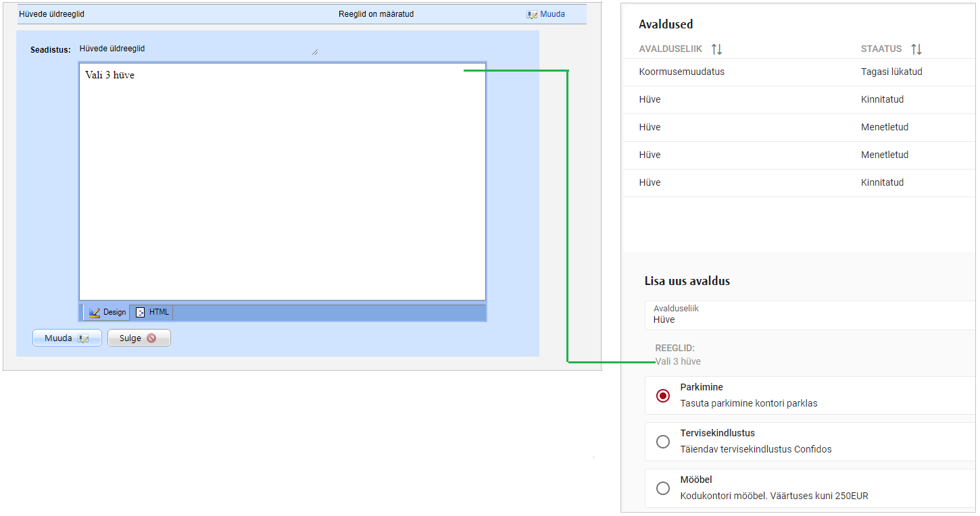Viewport: 980px width, 516px height.
Task: Click the Muuda link in the top header row
Action: pyautogui.click(x=552, y=14)
